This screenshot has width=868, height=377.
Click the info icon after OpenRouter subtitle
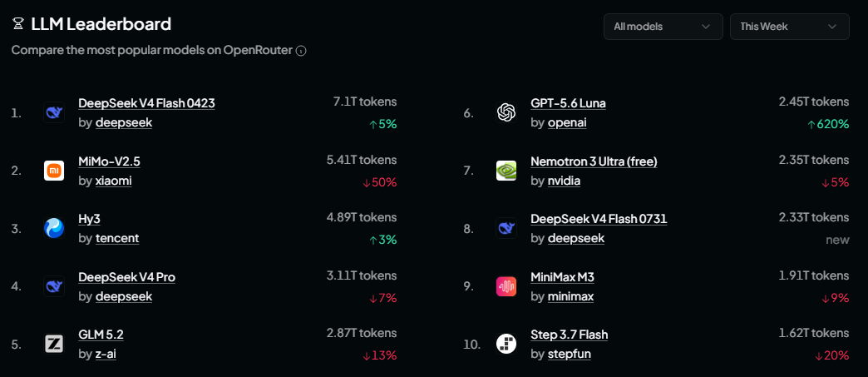[x=301, y=51]
